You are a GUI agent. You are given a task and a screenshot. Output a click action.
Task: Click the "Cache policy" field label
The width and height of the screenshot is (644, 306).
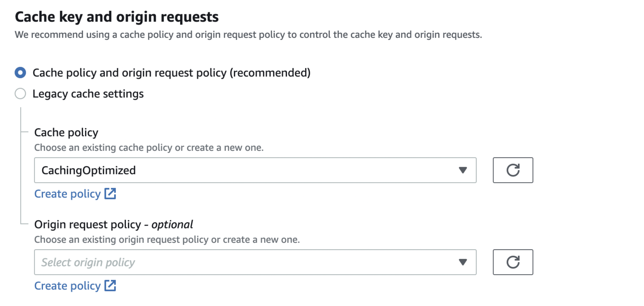click(66, 132)
